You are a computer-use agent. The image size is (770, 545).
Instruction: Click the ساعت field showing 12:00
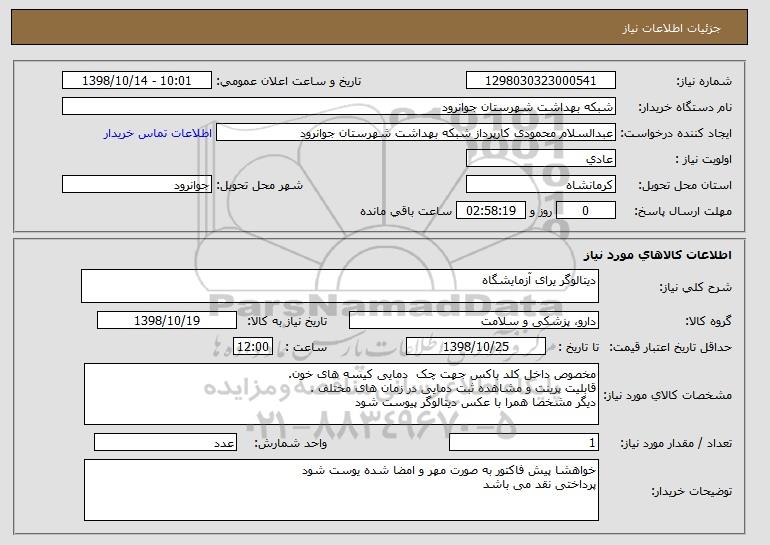click(253, 347)
